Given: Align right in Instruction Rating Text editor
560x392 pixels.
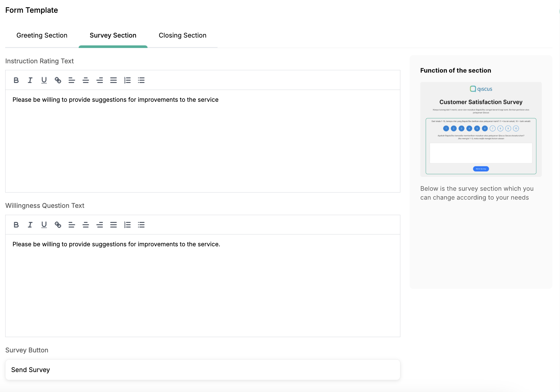Looking at the screenshot, I should (x=100, y=80).
